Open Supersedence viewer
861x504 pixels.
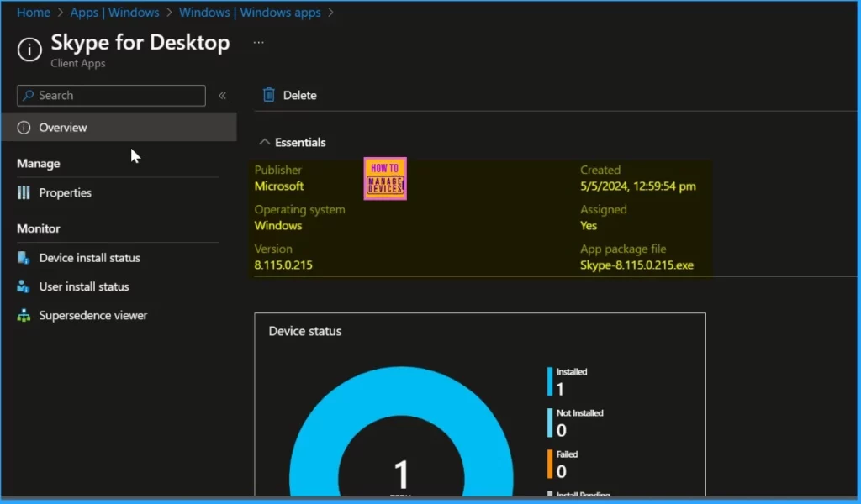pyautogui.click(x=92, y=315)
